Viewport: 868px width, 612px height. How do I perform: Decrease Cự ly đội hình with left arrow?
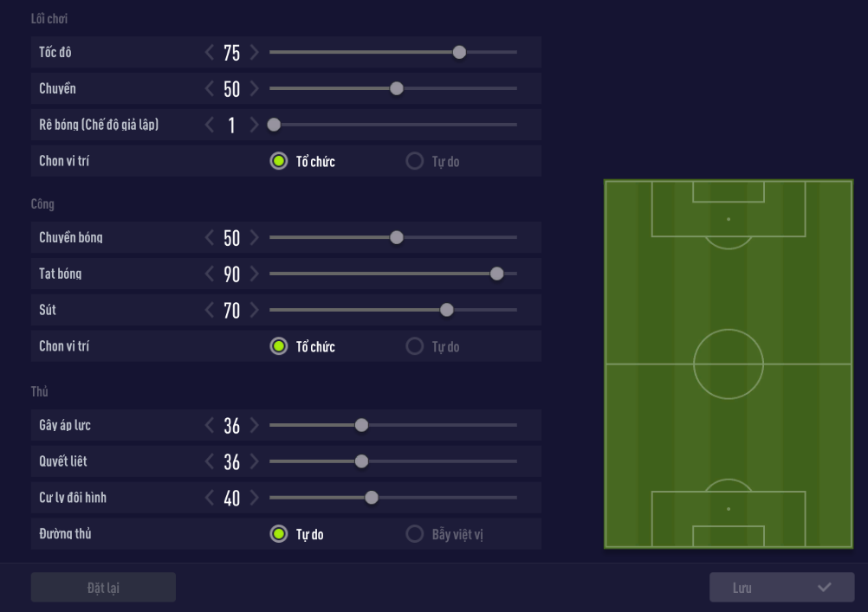pyautogui.click(x=209, y=498)
